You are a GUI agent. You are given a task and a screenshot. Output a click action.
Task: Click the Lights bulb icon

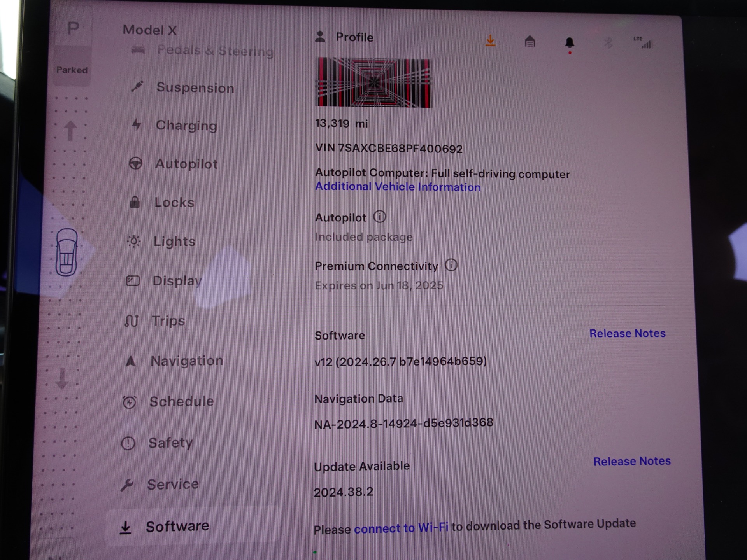coord(134,241)
